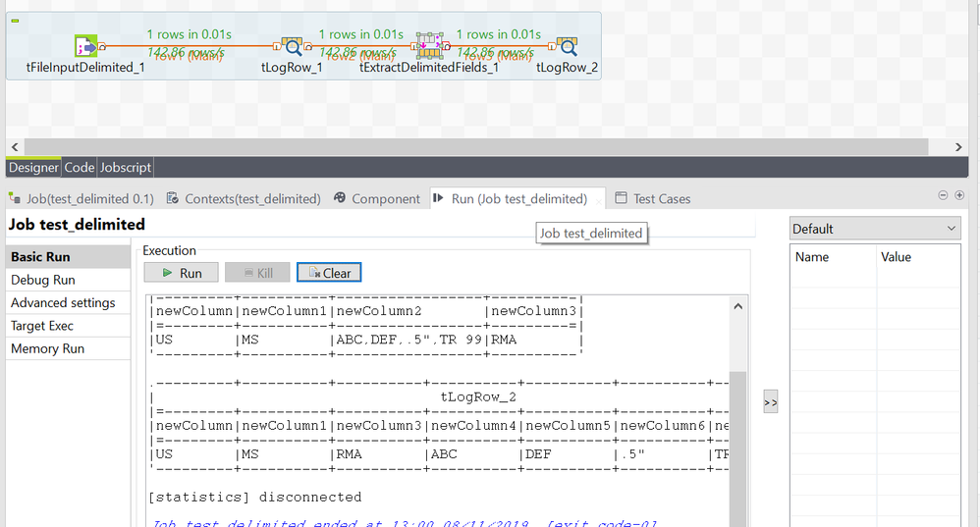Select Memory Run in the side list
Image resolution: width=980 pixels, height=527 pixels.
coord(68,349)
